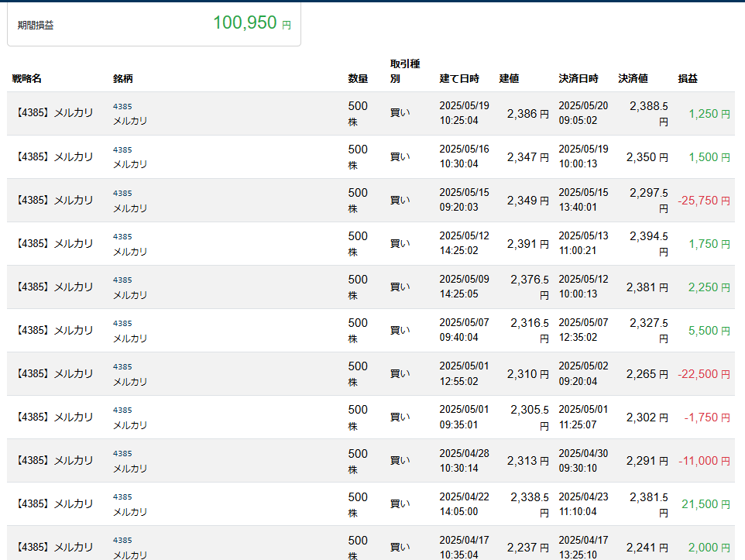Click settlement date 2025/04/30 09:30:10
Image resolution: width=745 pixels, height=560 pixels.
(583, 460)
